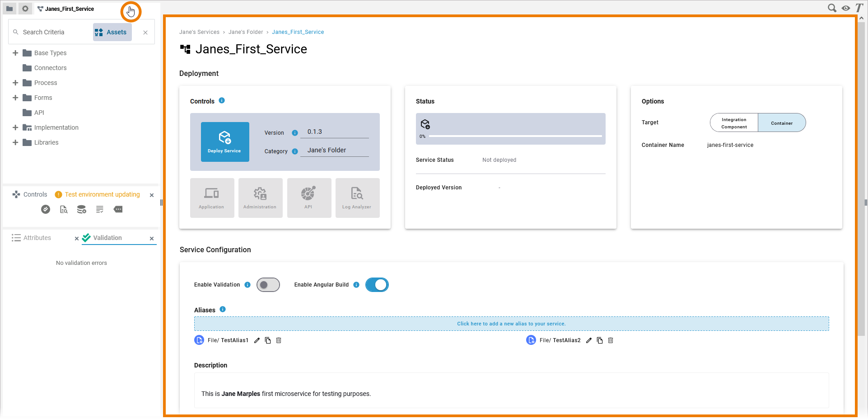
Task: Click the Jane's Folder breadcrumb link
Action: [245, 32]
